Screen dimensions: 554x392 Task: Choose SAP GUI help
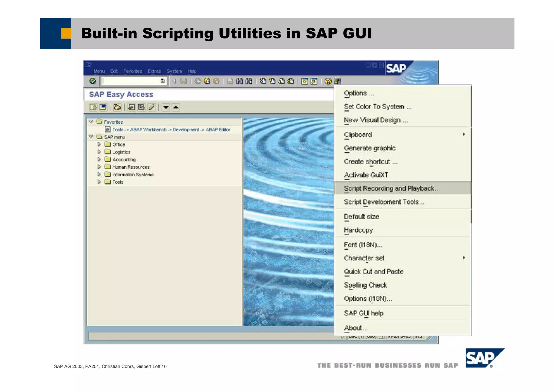click(403, 313)
